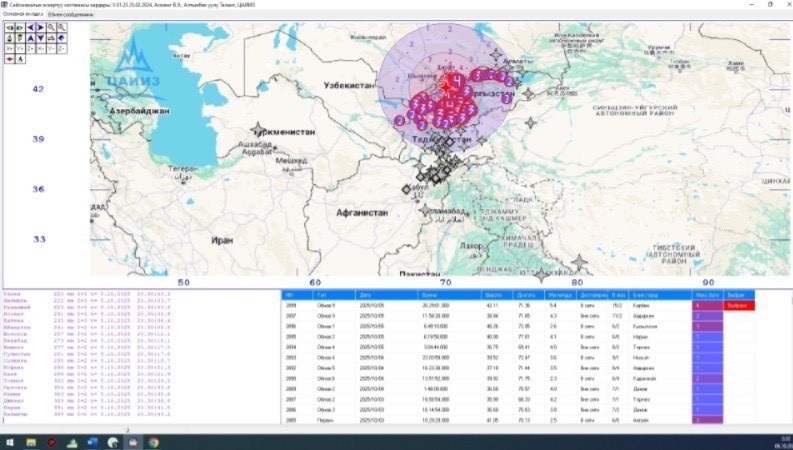
Task: Click the red Выбран cell in table
Action: pos(738,304)
